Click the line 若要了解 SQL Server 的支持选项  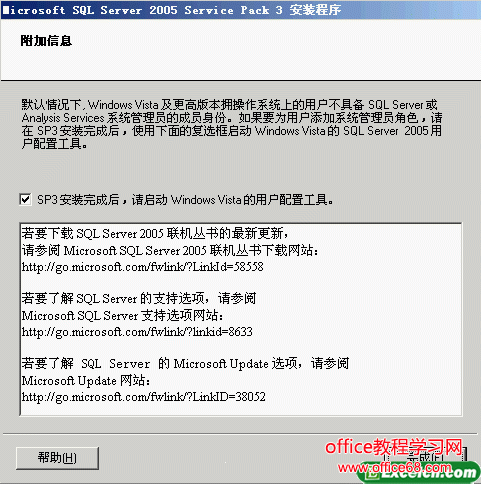point(139,298)
